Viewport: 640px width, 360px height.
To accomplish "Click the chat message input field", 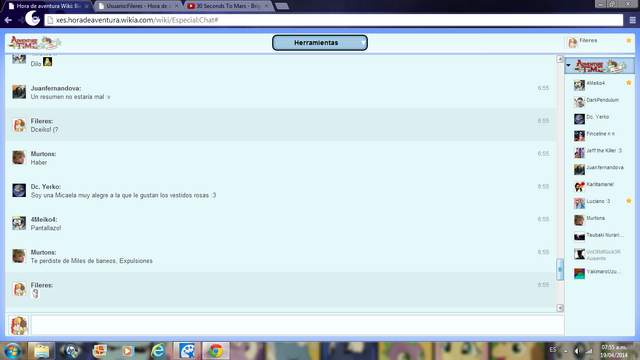I will [x=298, y=325].
